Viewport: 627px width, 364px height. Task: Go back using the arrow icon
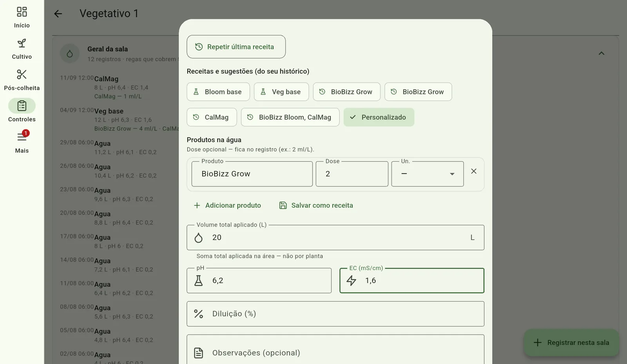pos(58,14)
